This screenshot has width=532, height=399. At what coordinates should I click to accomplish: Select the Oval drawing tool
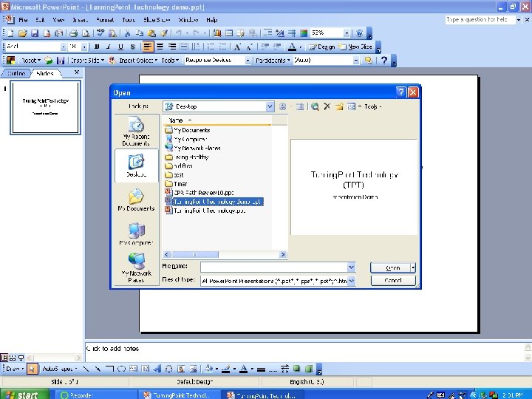click(x=121, y=369)
